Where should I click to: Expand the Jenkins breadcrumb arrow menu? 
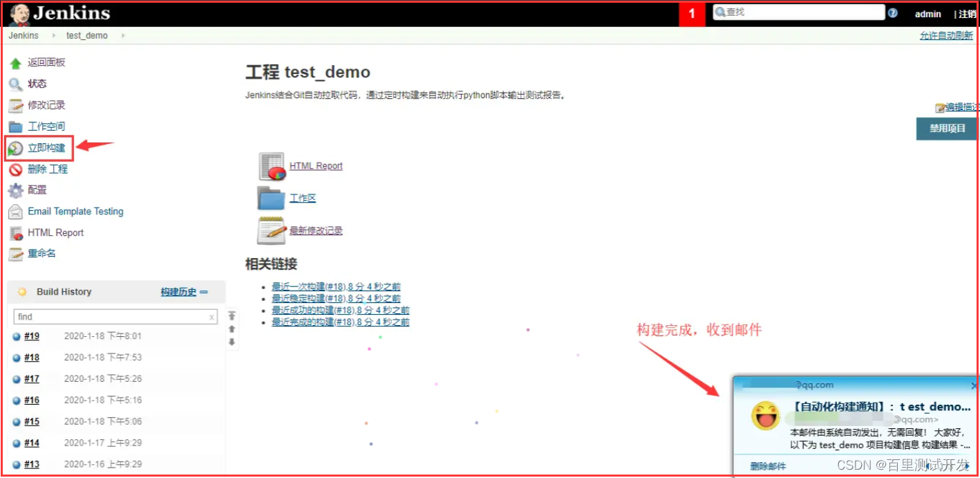[x=53, y=35]
